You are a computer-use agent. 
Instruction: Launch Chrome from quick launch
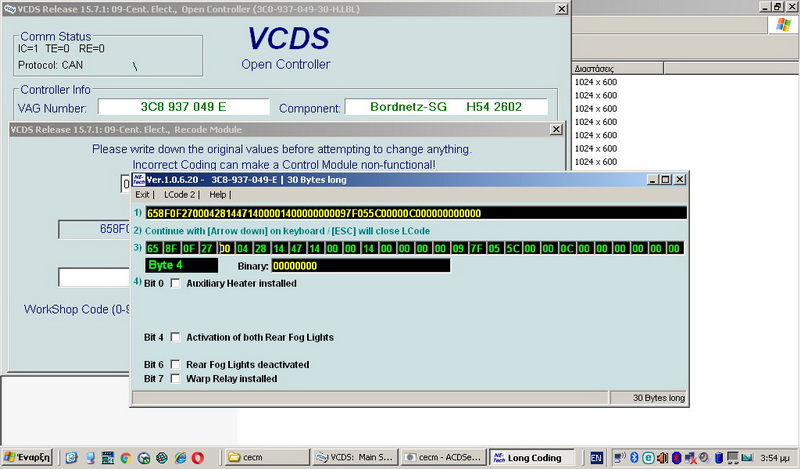point(126,458)
